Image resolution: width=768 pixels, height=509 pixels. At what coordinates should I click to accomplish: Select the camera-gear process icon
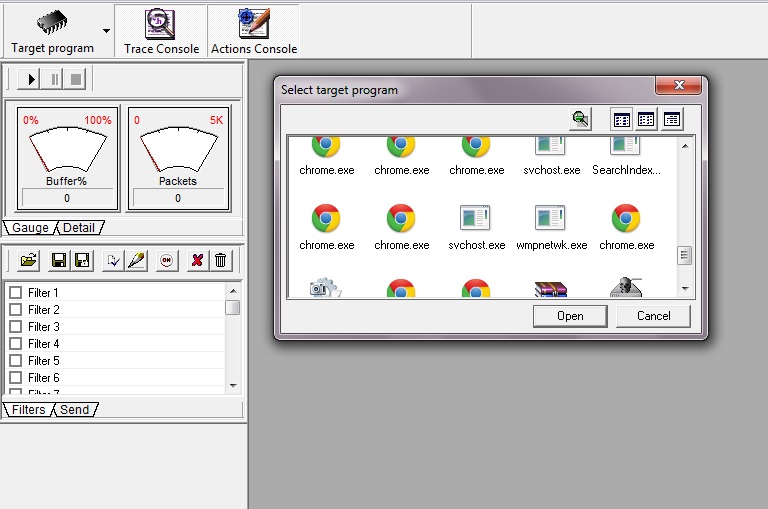[x=326, y=288]
